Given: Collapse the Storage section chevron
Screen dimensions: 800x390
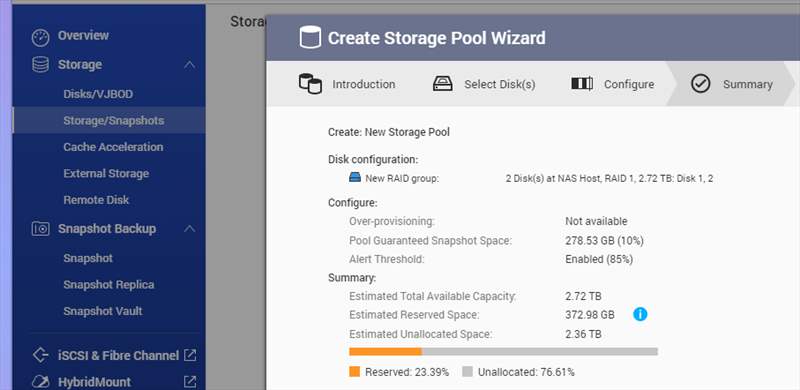Looking at the screenshot, I should [x=189, y=65].
